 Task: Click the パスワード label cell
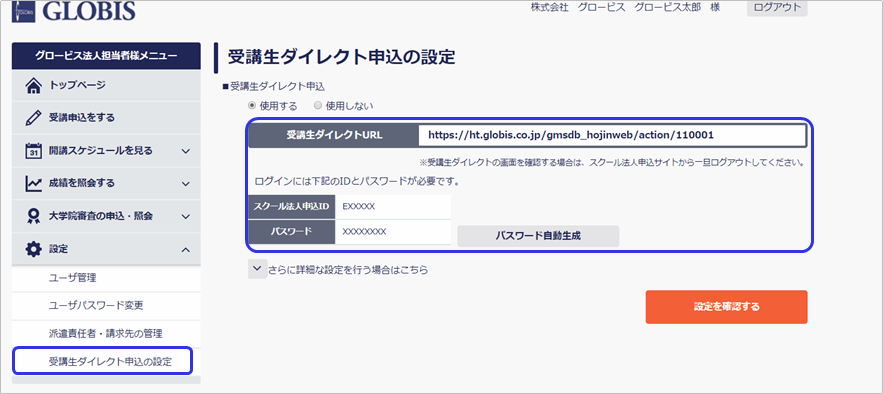tap(292, 232)
